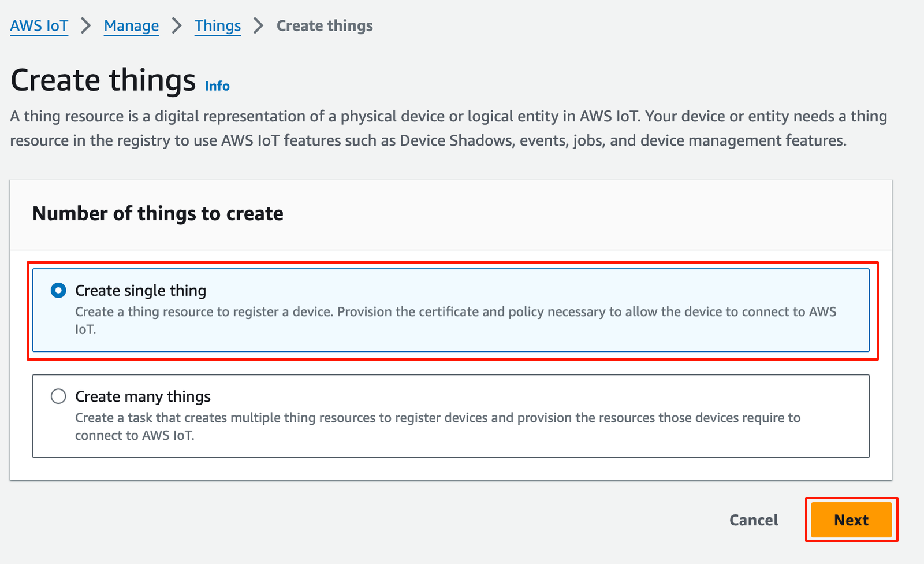Click the description starting 'Create a task that creates multiple'
Viewport: 924px width, 564px height.
[x=438, y=426]
